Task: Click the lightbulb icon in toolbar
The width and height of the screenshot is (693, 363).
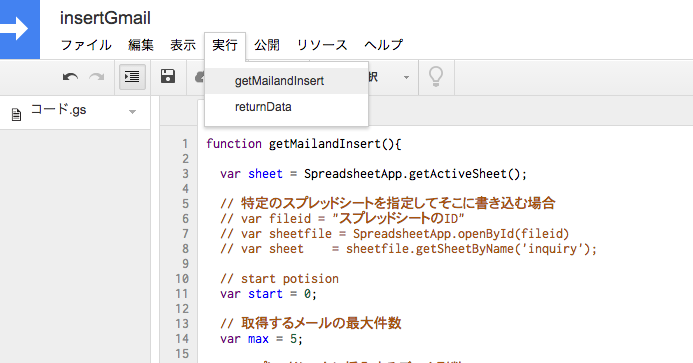Action: 436,77
